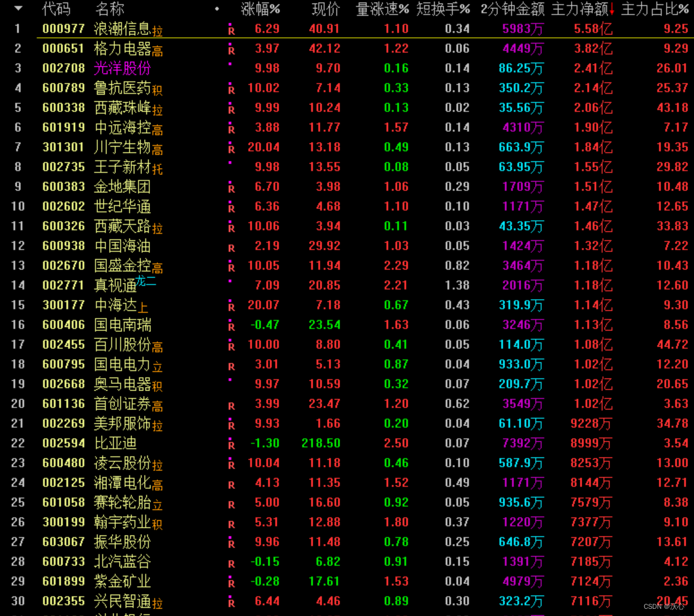Click 现价 value 218.50 for 比亚迪
The image size is (694, 616).
tap(321, 443)
